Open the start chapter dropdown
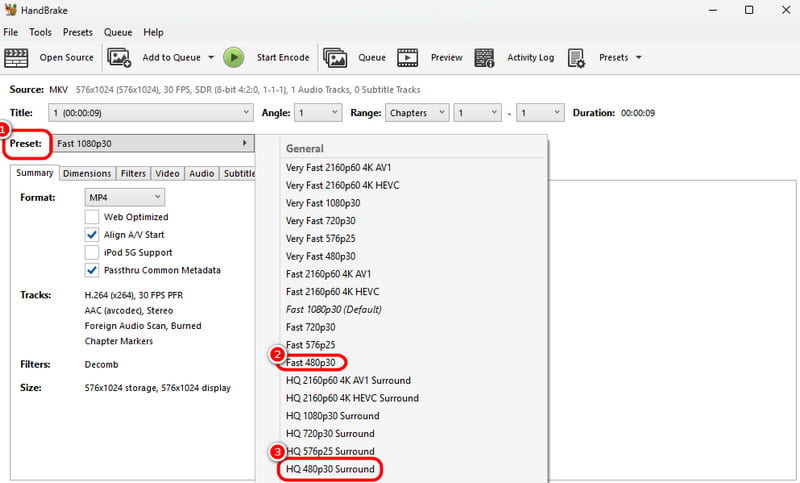This screenshot has height=483, width=800. click(x=478, y=113)
